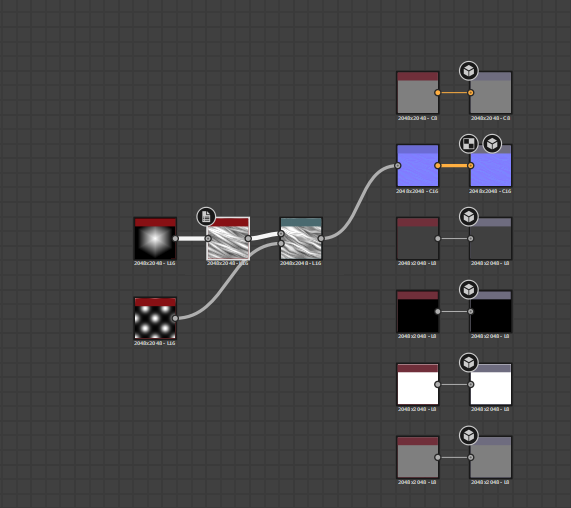
Task: Click the output port of the dots pattern node
Action: [175, 318]
